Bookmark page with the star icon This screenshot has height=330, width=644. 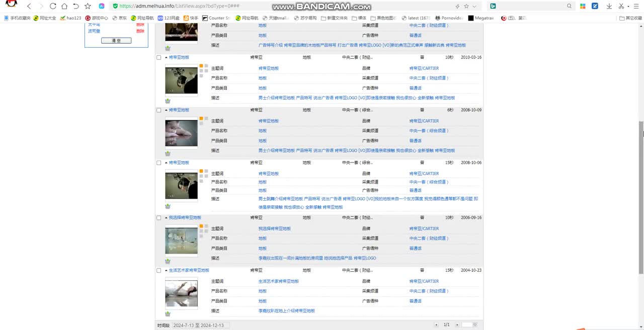point(88,6)
